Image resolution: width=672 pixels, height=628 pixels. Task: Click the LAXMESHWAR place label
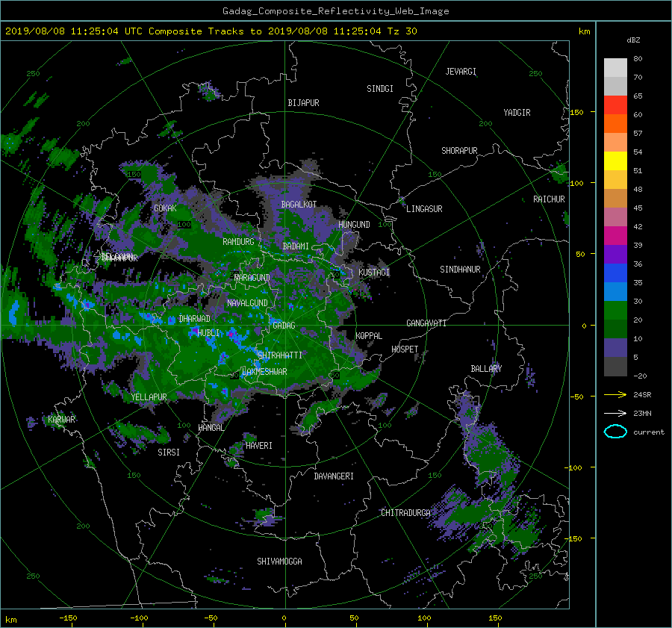(264, 372)
